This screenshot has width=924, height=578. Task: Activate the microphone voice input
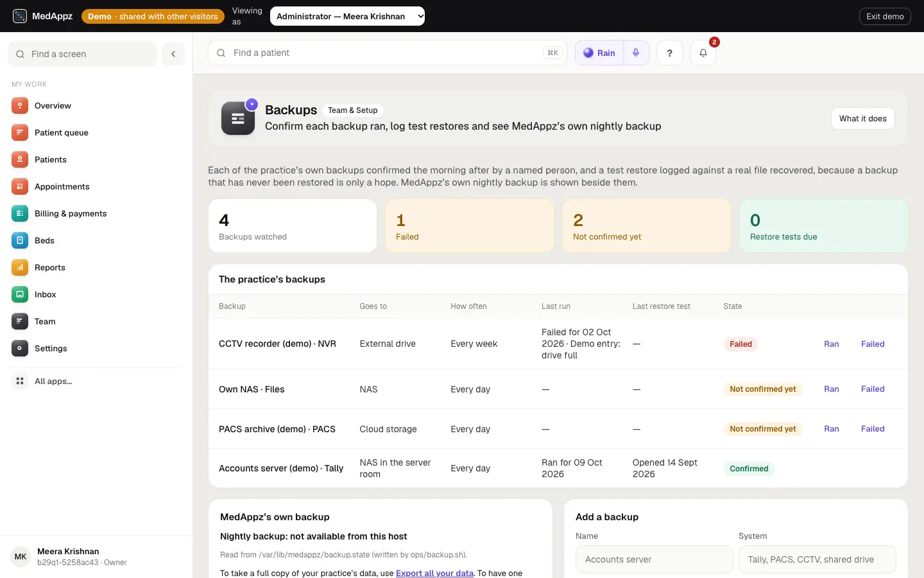coord(636,53)
